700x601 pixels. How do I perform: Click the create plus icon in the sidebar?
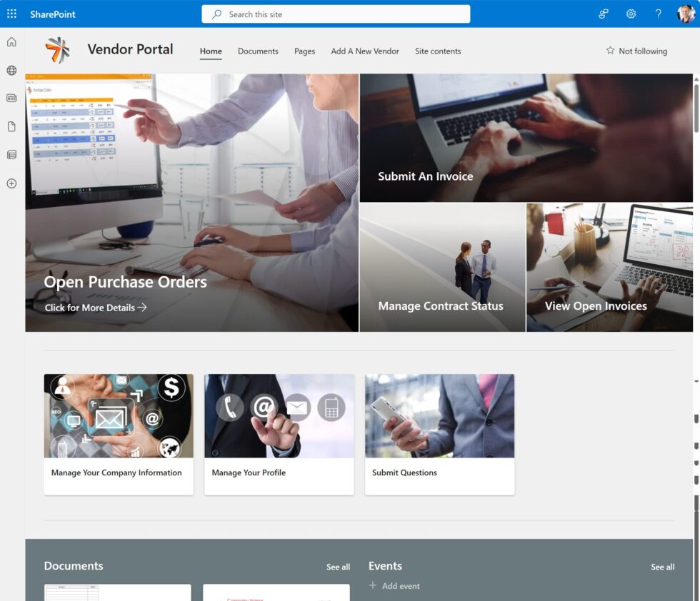point(11,183)
